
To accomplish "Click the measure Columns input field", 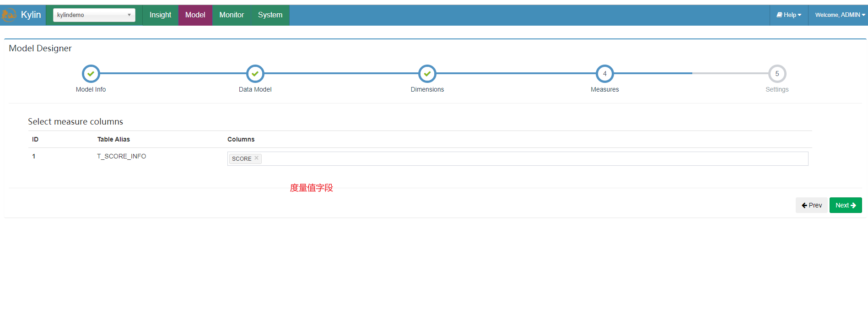I will [518, 158].
